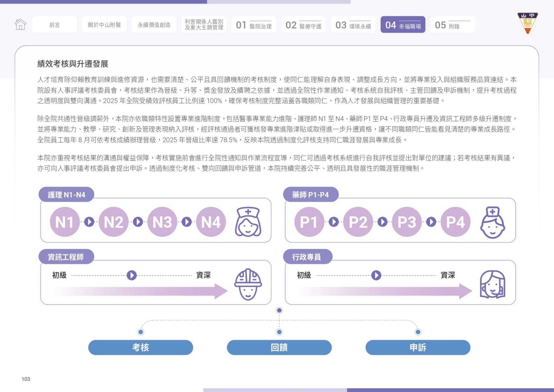Click the dot above 考核

(x=140, y=332)
